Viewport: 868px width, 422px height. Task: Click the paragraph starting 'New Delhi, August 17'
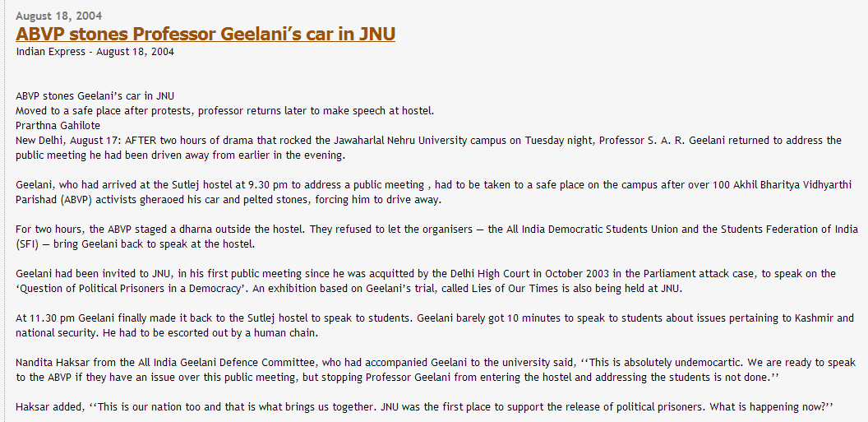pos(428,147)
